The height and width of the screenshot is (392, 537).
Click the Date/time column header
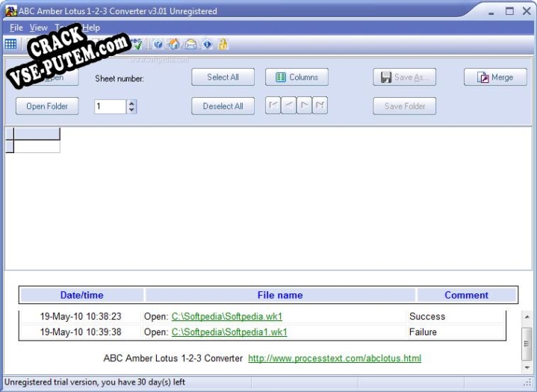tap(81, 295)
